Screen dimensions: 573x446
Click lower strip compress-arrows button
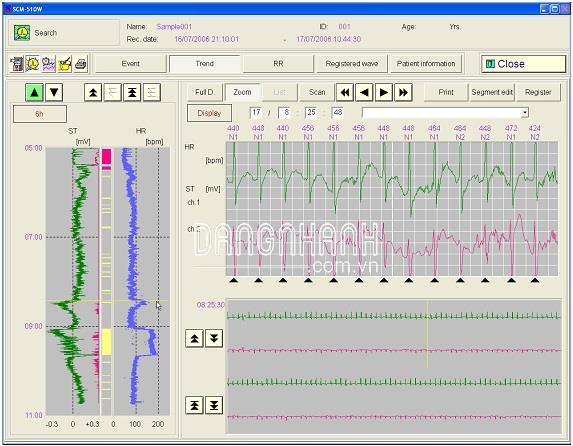point(214,405)
